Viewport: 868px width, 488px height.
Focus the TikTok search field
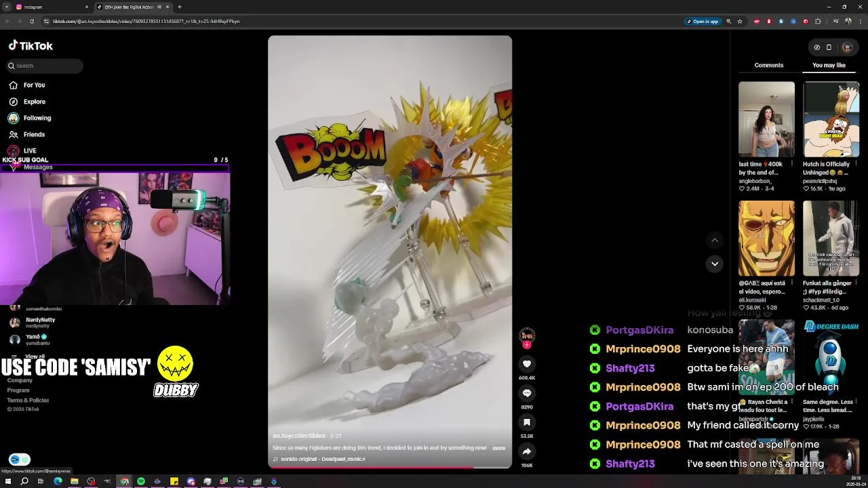[x=45, y=66]
